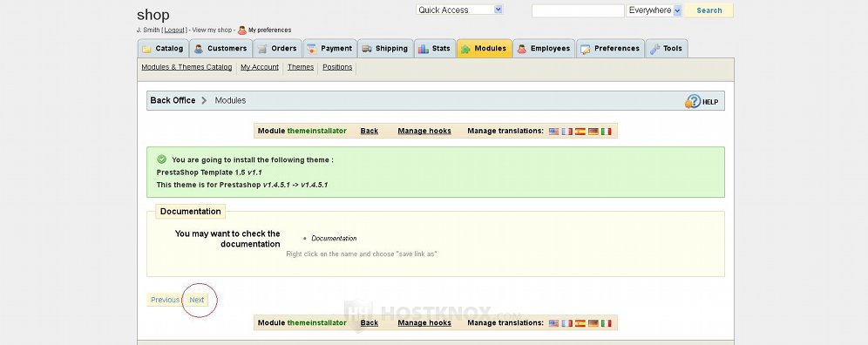Image resolution: width=868 pixels, height=345 pixels.
Task: Select US flag in bottom module bar
Action: pyautogui.click(x=553, y=323)
